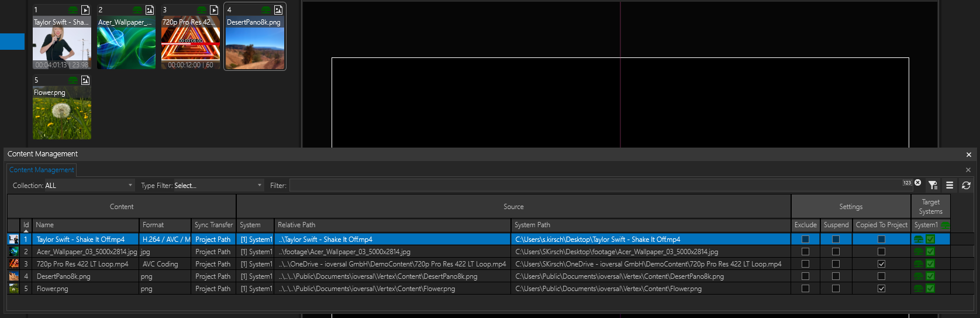Screen dimensions: 980x318
Task: Toggle Exclude checkbox for Acer_Wallpaper row
Action: coord(805,252)
